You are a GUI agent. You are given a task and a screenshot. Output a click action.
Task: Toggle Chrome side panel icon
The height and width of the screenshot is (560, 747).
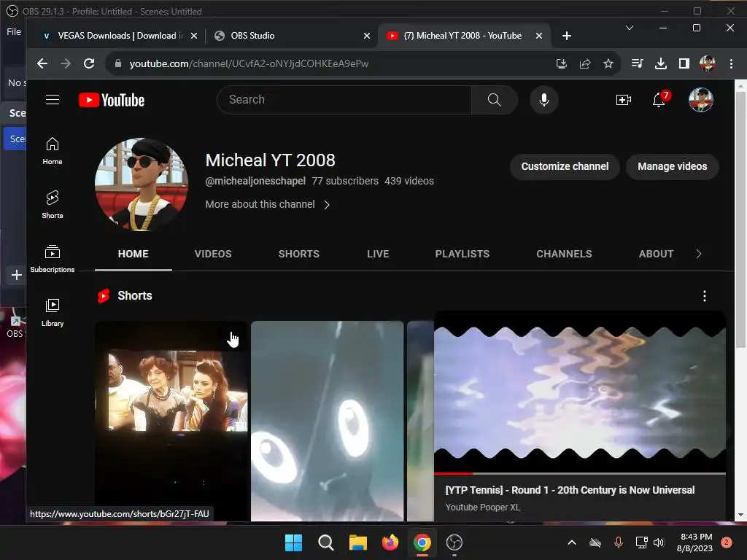[x=684, y=63]
